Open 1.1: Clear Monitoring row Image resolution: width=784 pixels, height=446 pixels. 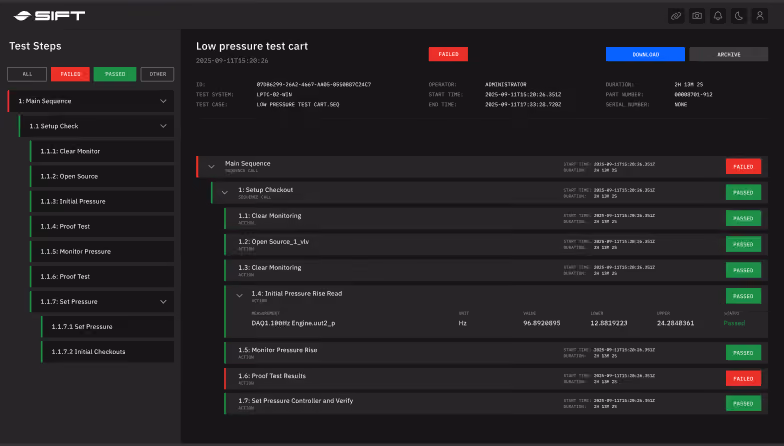point(496,218)
